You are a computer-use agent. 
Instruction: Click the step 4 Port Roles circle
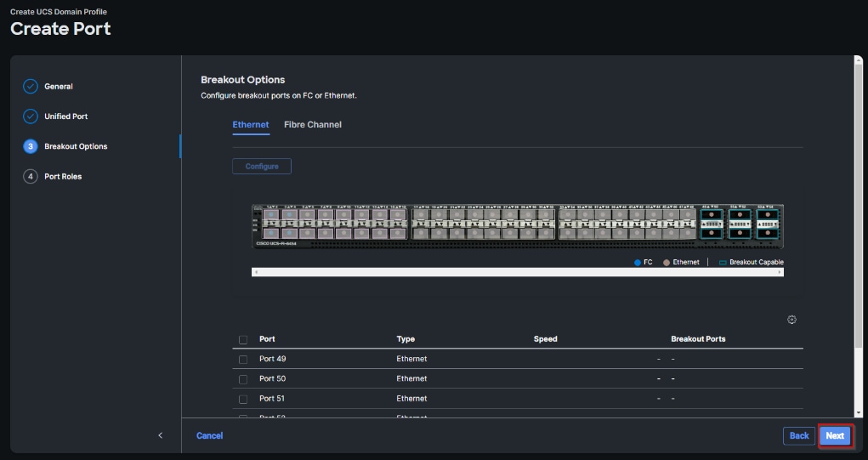pos(31,177)
